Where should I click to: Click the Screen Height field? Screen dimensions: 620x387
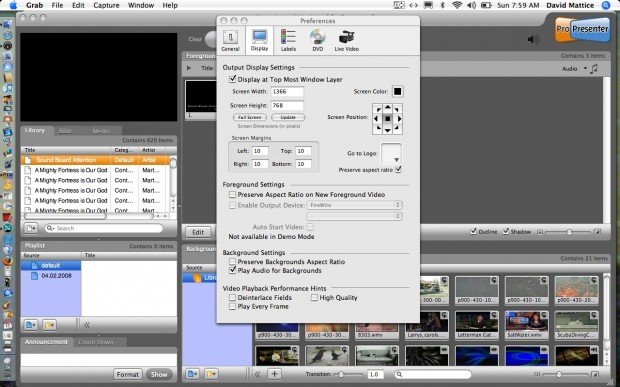(x=287, y=106)
